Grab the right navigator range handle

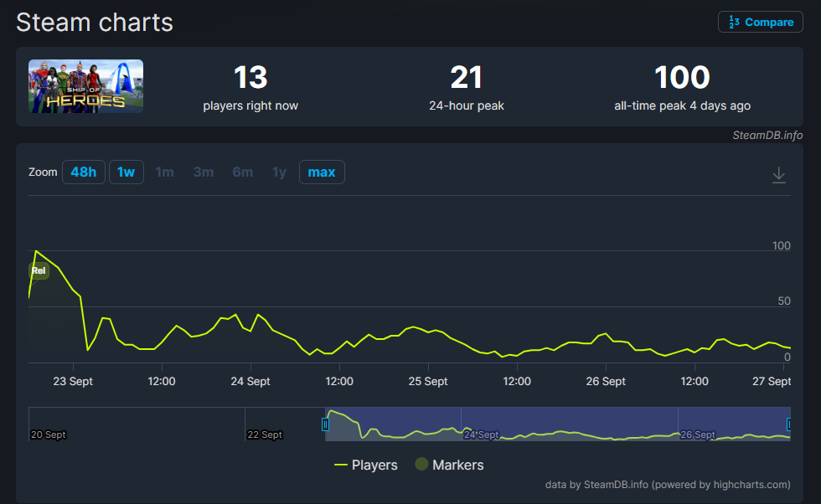click(x=788, y=424)
